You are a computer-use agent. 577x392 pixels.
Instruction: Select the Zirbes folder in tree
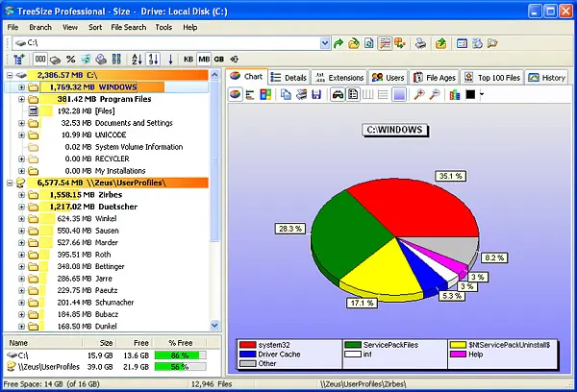click(98, 193)
